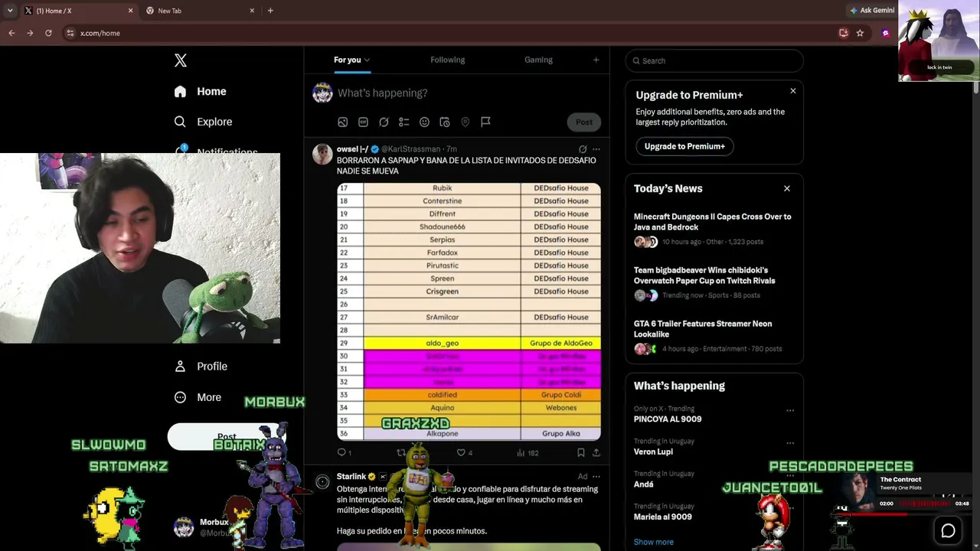Click Show more under What's happening
The height and width of the screenshot is (551, 980).
coord(654,542)
